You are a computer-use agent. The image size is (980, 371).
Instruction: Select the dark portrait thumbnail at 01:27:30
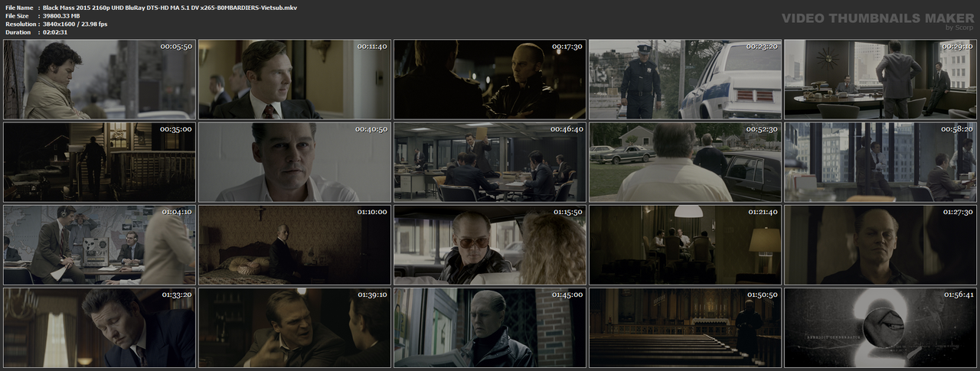pos(880,245)
